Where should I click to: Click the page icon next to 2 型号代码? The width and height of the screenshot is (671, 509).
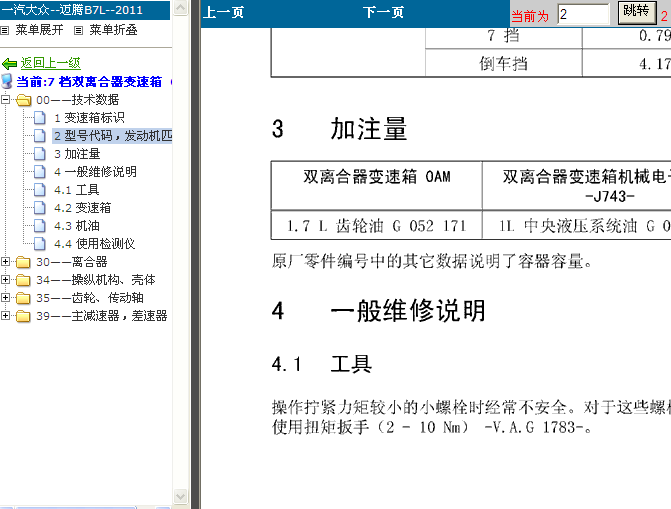[x=39, y=136]
